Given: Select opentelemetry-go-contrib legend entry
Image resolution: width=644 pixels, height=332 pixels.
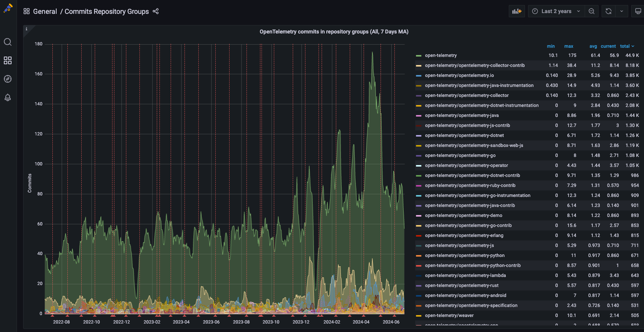Looking at the screenshot, I should 468,225.
